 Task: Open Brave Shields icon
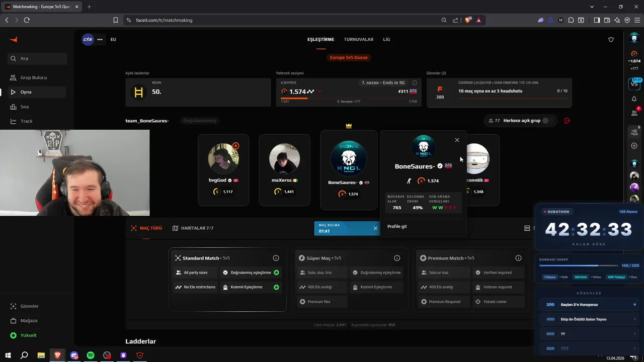coord(467,20)
